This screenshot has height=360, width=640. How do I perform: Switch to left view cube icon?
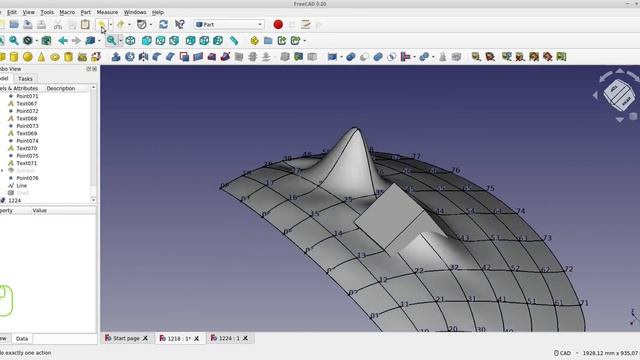[x=218, y=40]
